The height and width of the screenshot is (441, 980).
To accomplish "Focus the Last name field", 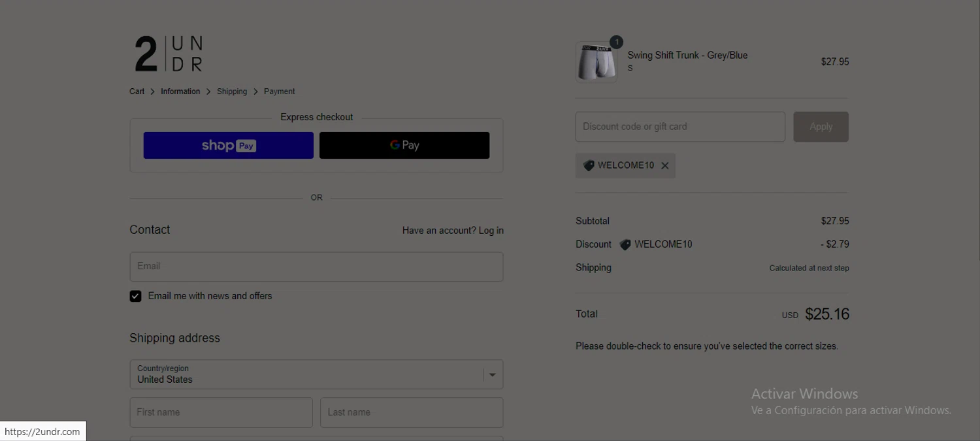I will pyautogui.click(x=412, y=412).
